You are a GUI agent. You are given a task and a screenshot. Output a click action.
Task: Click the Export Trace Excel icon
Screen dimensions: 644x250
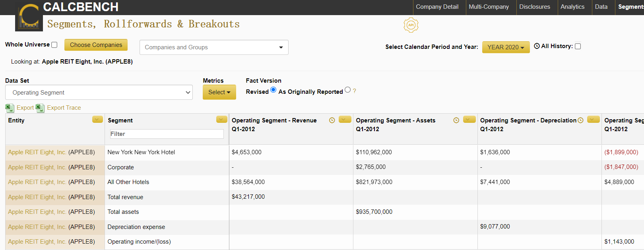click(x=40, y=108)
